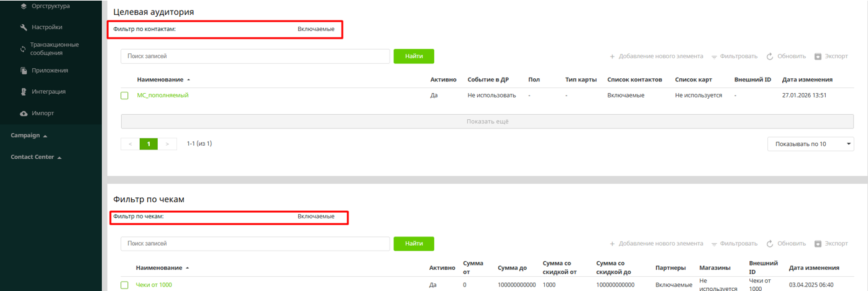The image size is (868, 291).
Task: Click the export icon in the Фильтр по чекам toolbar
Action: click(818, 244)
